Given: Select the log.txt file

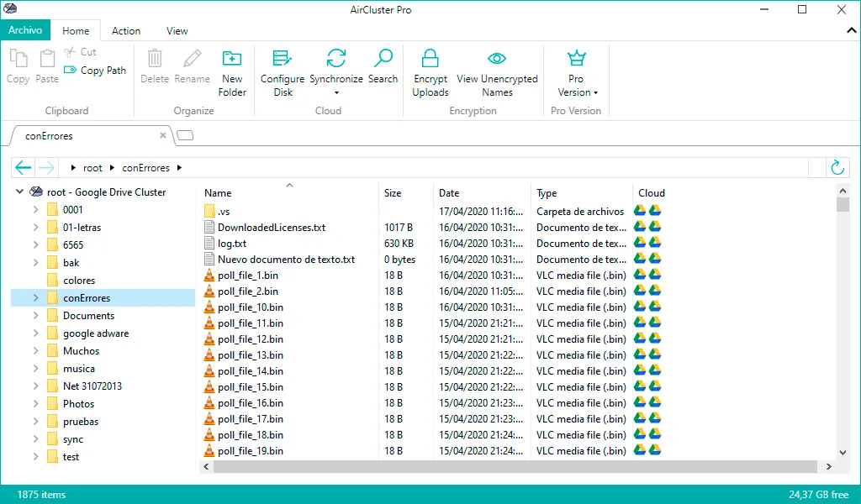Looking at the screenshot, I should click(232, 243).
